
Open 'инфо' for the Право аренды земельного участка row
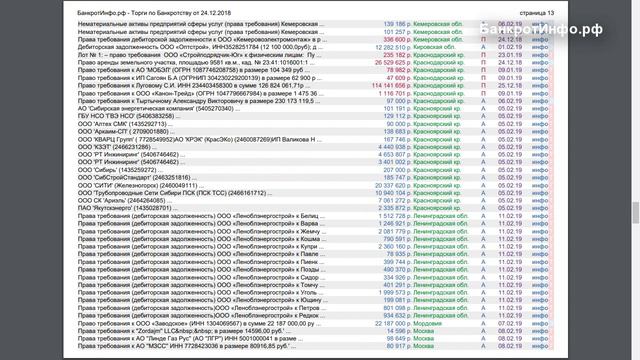tap(540, 63)
